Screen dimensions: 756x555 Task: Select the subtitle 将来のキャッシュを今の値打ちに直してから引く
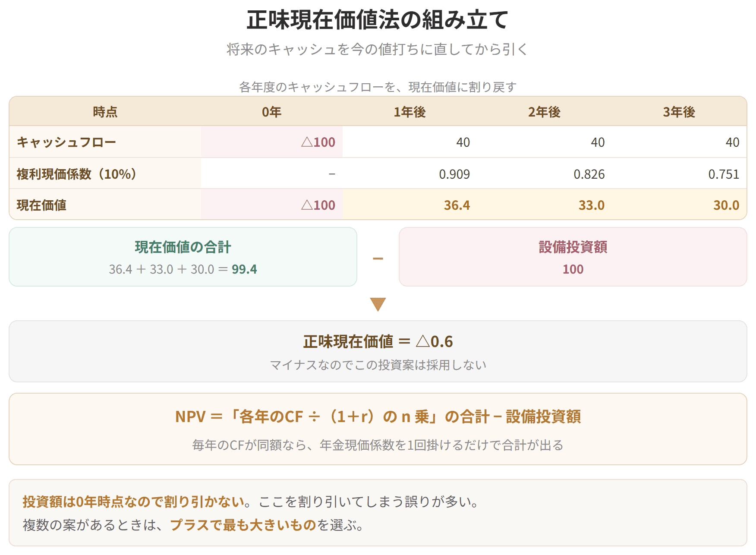pos(378,50)
